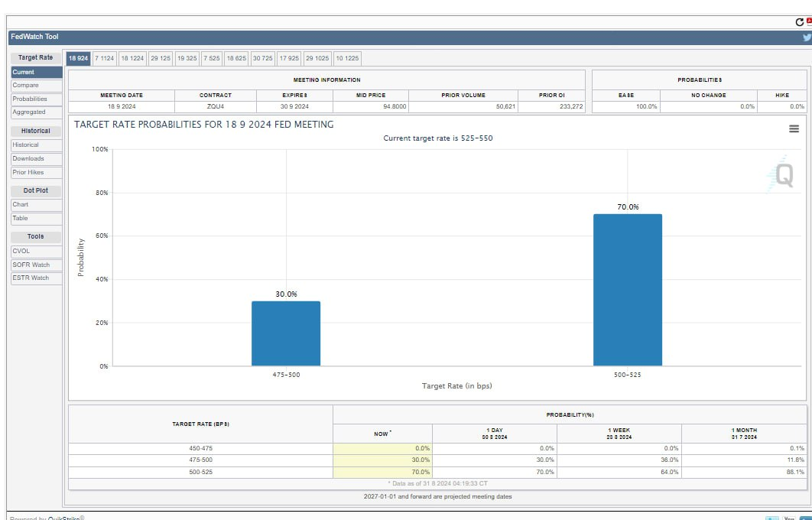Viewport: 812px width, 520px height.
Task: Click the 1 MONTH column header
Action: 744,434
